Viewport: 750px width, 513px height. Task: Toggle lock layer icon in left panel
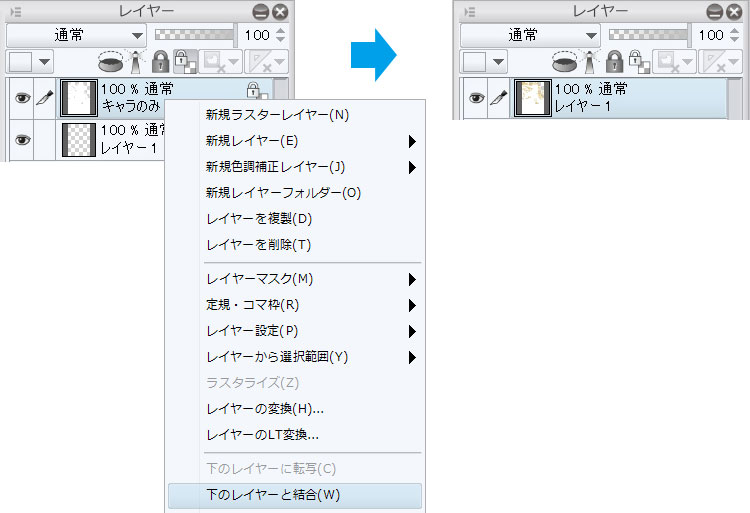pos(160,62)
